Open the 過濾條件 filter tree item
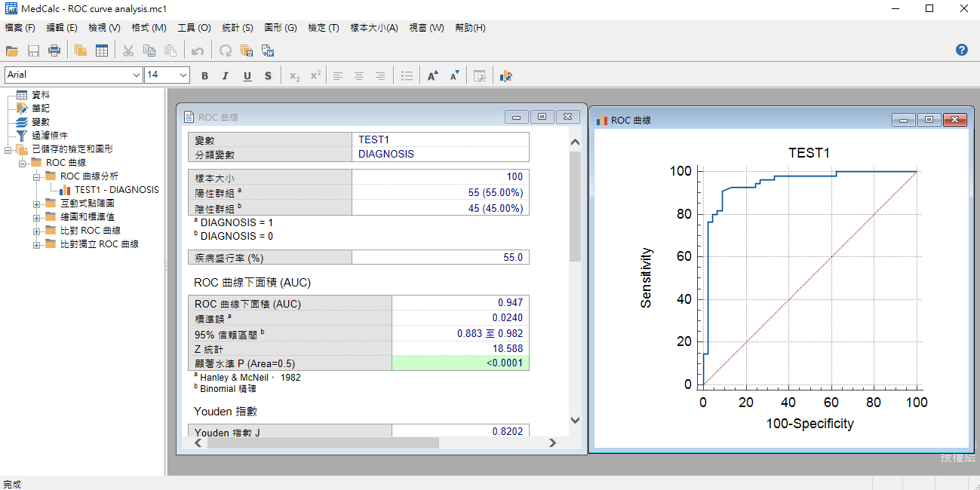The height and width of the screenshot is (490, 980). [x=50, y=136]
